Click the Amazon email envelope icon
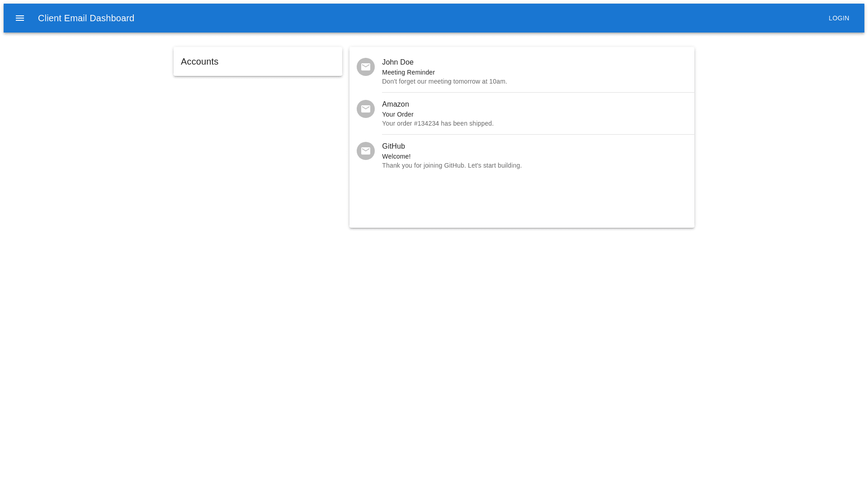Viewport: 868px width, 488px height. 366,109
